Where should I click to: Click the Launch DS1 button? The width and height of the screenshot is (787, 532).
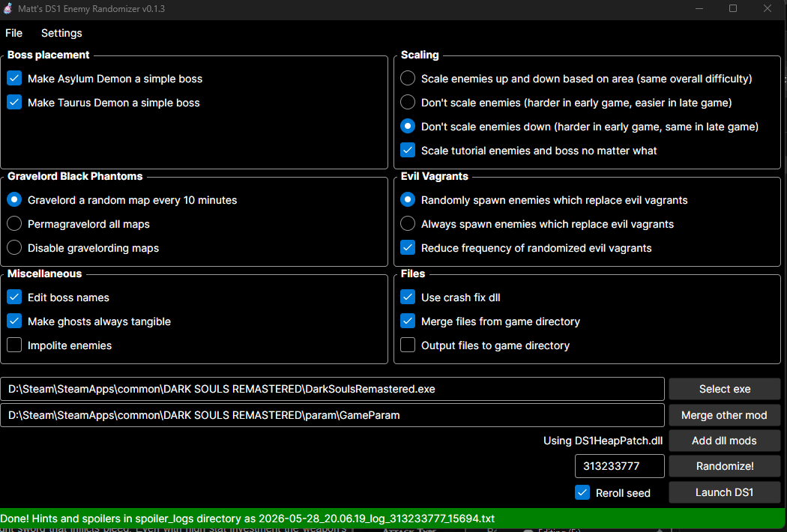(x=724, y=492)
